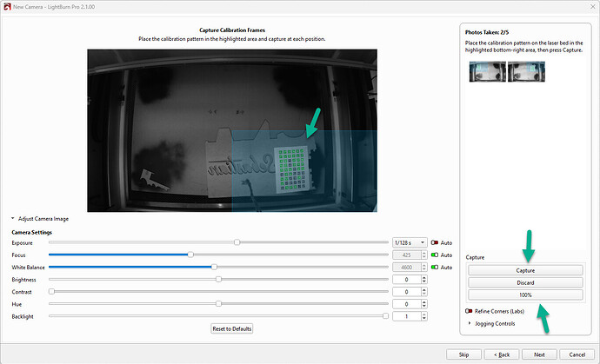600x364 pixels.
Task: Click the Next button
Action: tap(539, 354)
